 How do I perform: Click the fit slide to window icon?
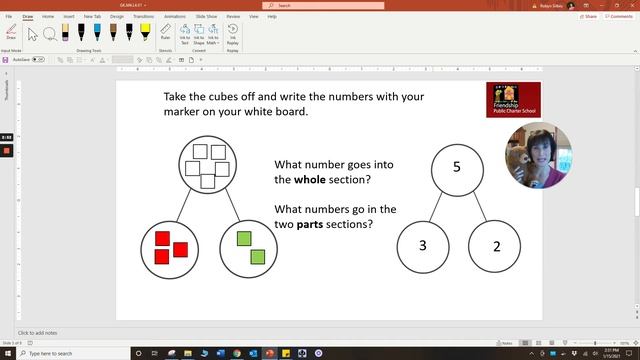tap(636, 343)
